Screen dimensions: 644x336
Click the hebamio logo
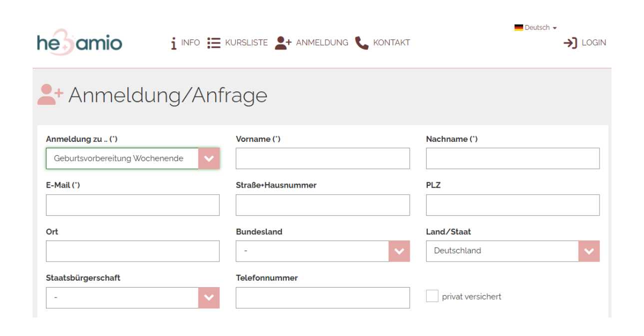(x=79, y=42)
